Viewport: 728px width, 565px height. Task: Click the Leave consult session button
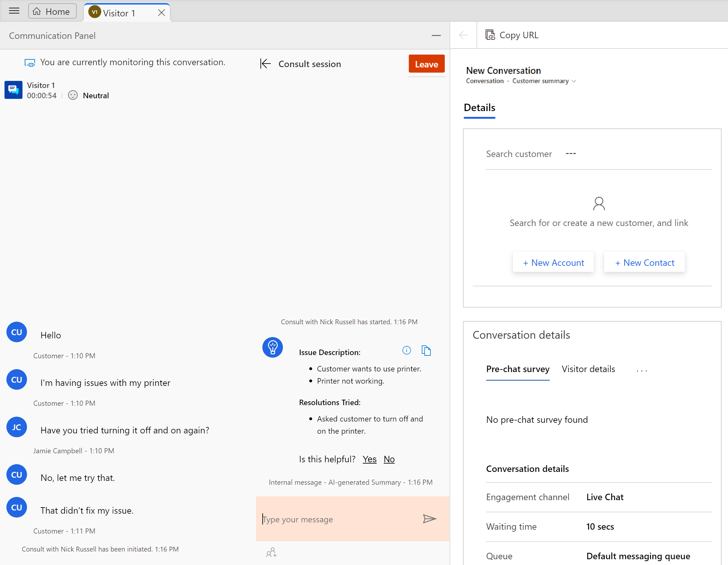(x=427, y=64)
